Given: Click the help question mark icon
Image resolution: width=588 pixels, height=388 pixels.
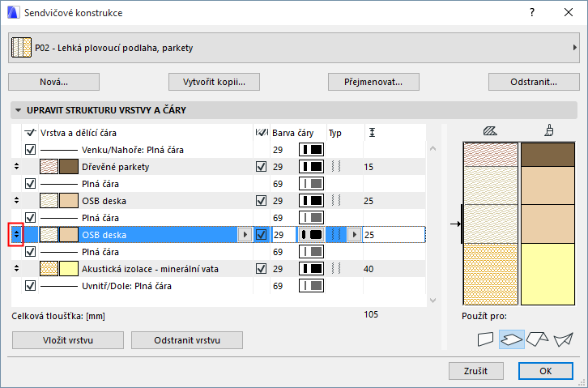Looking at the screenshot, I should 532,14.
